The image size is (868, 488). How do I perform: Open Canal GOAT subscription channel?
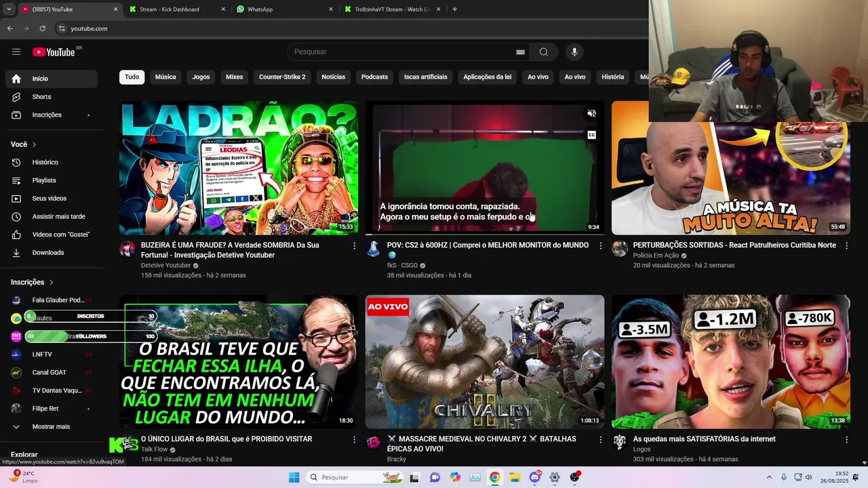(x=52, y=373)
